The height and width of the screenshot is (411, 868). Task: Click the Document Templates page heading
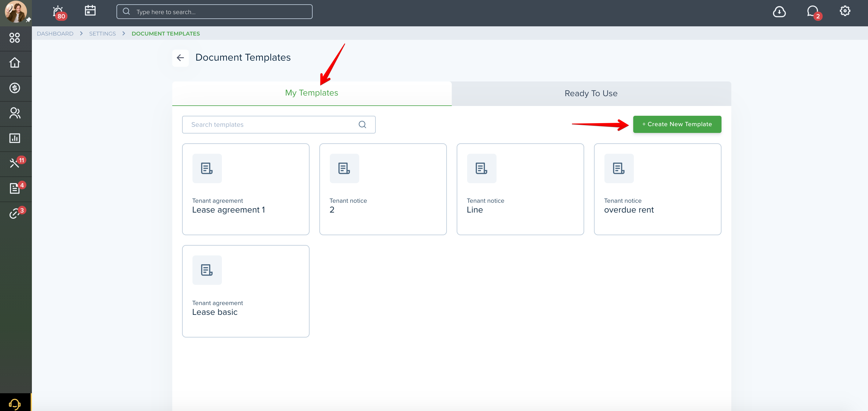point(243,58)
